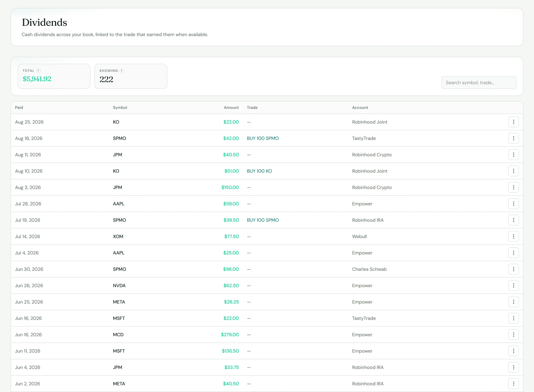
Task: Open row menu for Jun 2 META dividend
Action: 513,384
